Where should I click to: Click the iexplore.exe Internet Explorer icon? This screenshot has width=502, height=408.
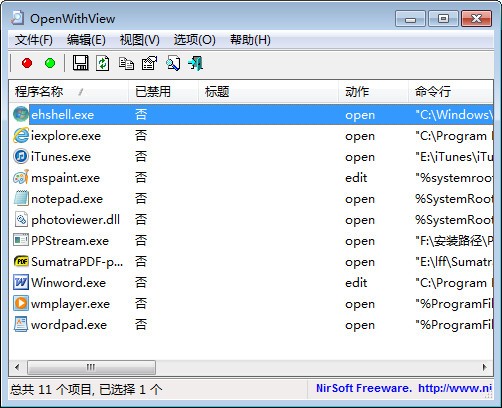(21, 135)
